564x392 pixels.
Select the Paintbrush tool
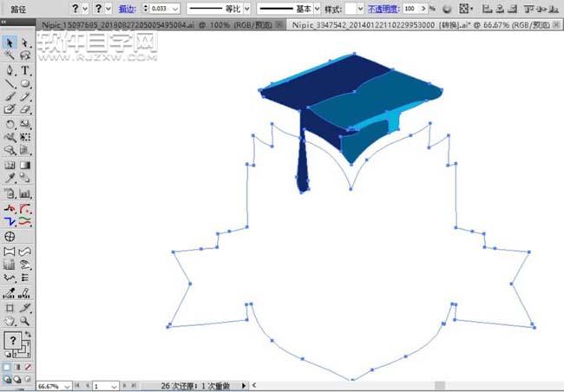(10, 96)
